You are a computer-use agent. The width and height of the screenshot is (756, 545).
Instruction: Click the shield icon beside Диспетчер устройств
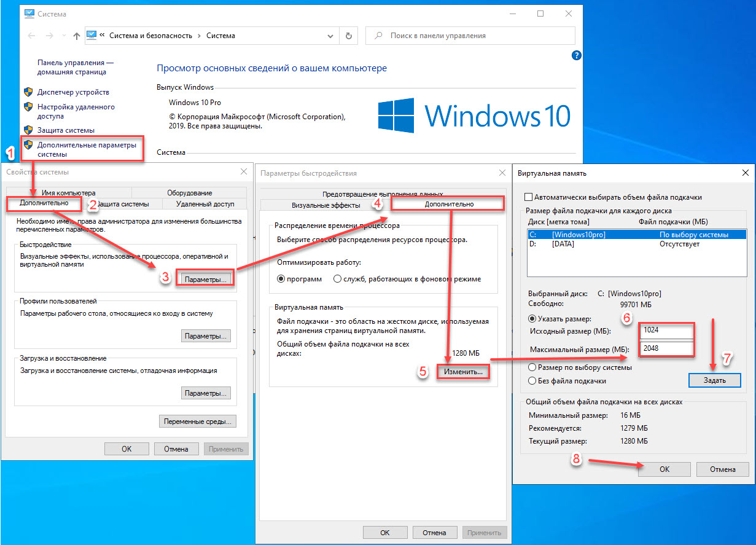tap(28, 92)
